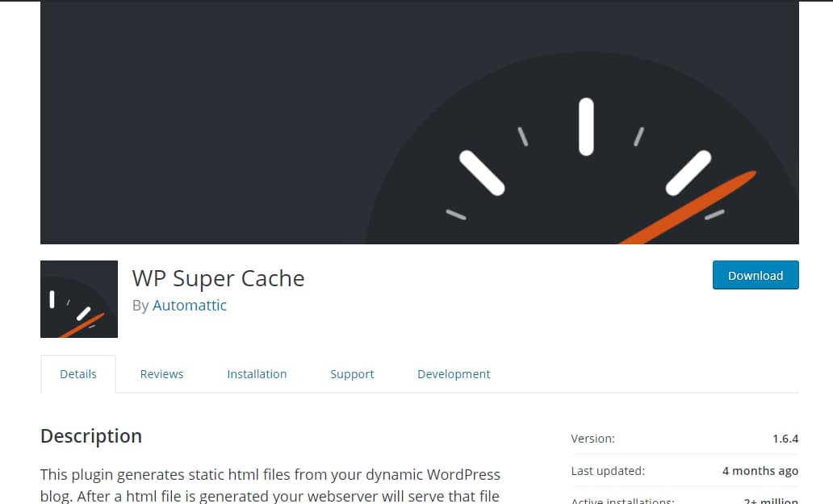Click the 'Version:' label in the sidebar
This screenshot has width=833, height=504.
pos(592,438)
